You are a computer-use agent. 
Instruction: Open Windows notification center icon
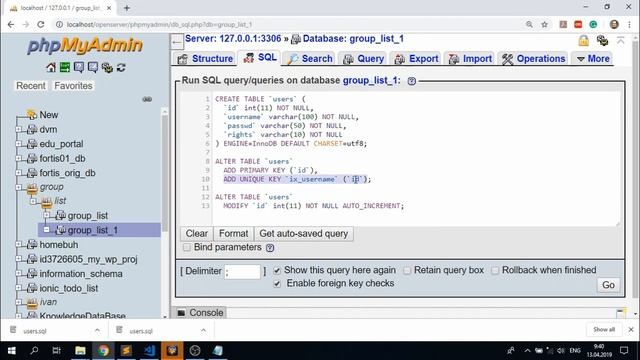(624, 351)
